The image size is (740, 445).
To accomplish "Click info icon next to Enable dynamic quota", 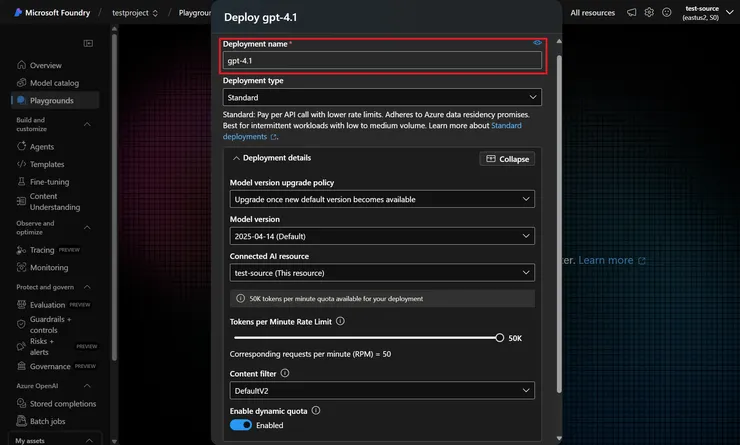I will click(x=316, y=411).
